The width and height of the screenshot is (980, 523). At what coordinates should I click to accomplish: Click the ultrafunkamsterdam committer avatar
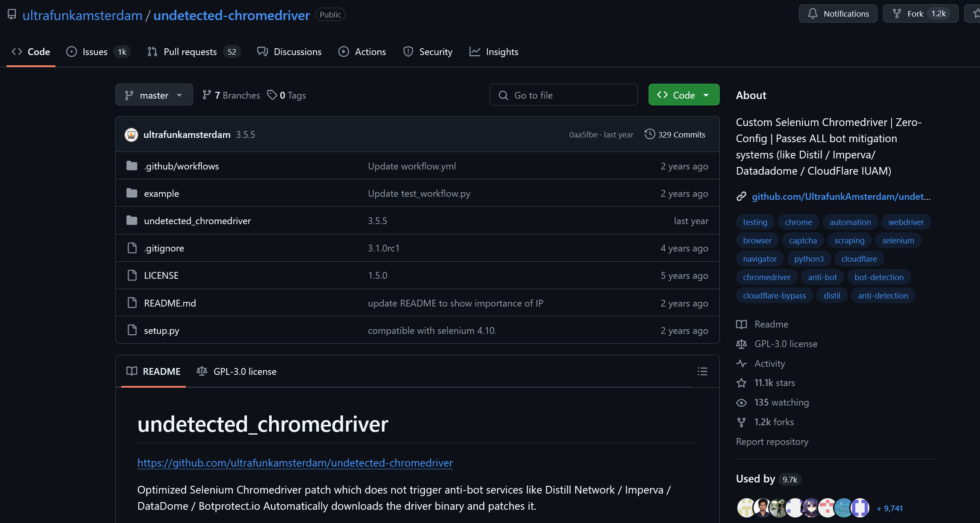[x=131, y=134]
